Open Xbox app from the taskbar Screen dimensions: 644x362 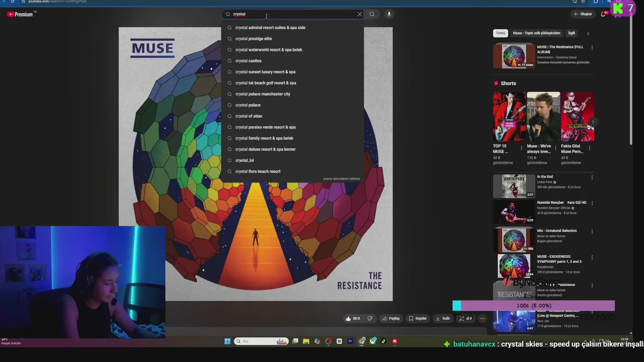coord(373,341)
